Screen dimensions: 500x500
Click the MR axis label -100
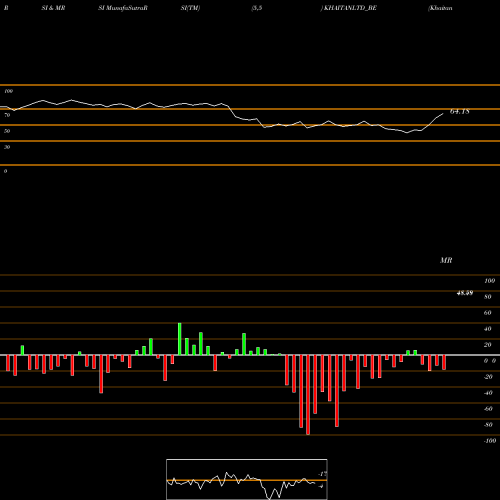click(x=490, y=441)
